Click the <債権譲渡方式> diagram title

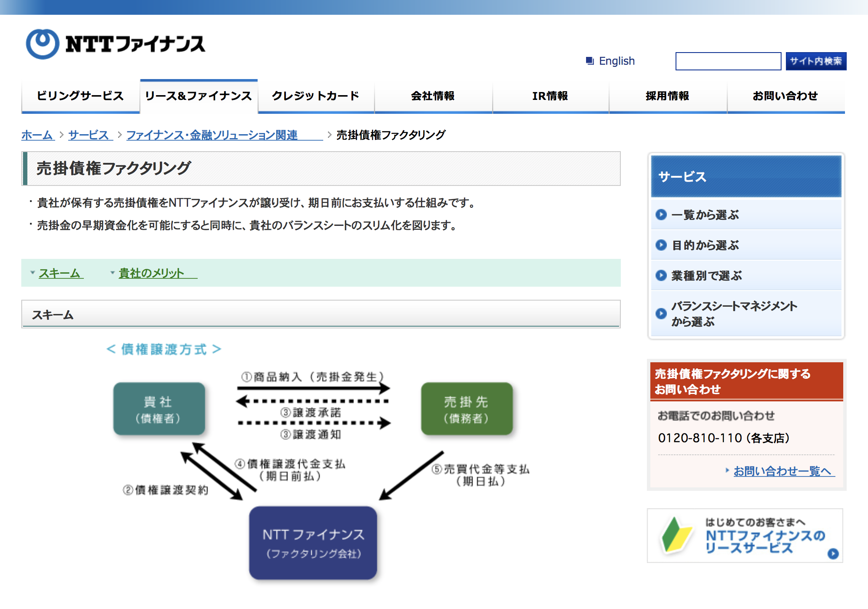(164, 349)
